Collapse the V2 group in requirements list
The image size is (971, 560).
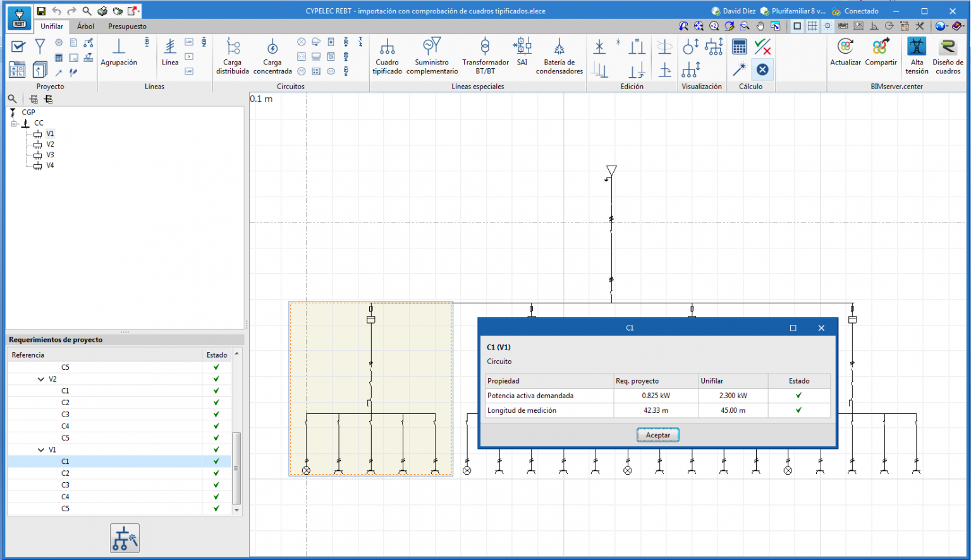[41, 379]
